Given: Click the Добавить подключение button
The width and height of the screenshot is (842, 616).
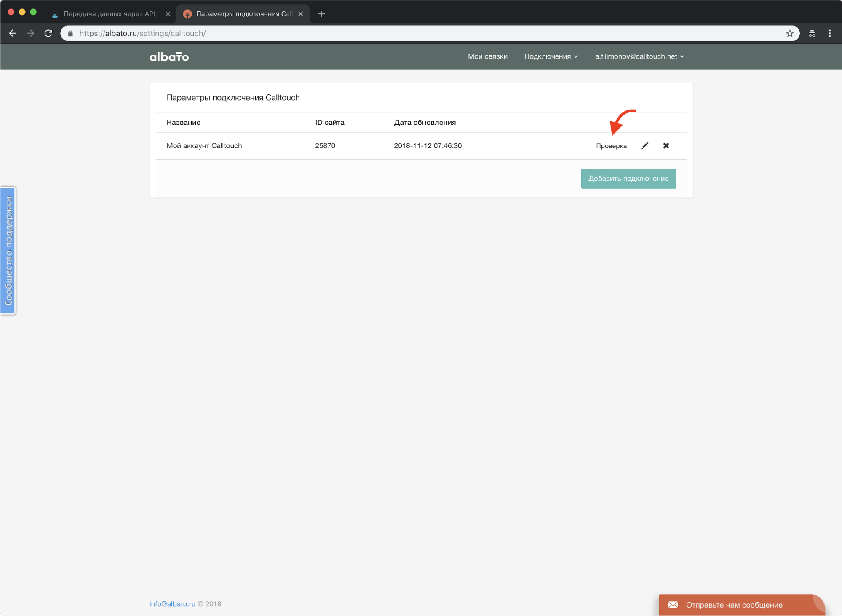Looking at the screenshot, I should [628, 179].
